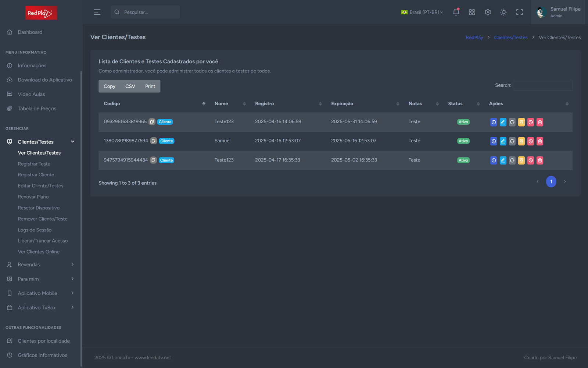
Task: Click next page arrow
Action: coord(565,181)
